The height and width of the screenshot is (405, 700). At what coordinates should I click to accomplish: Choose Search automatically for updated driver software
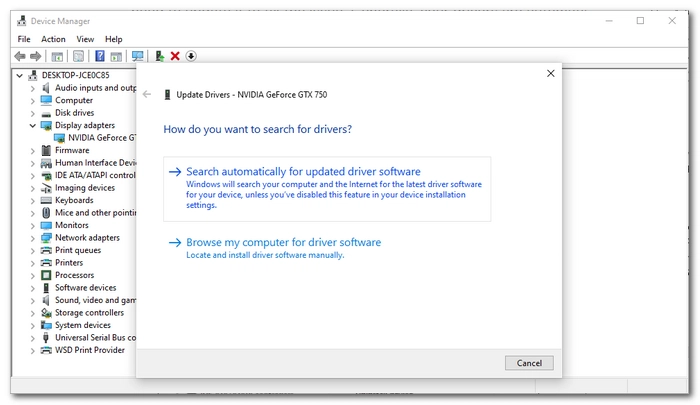327,188
